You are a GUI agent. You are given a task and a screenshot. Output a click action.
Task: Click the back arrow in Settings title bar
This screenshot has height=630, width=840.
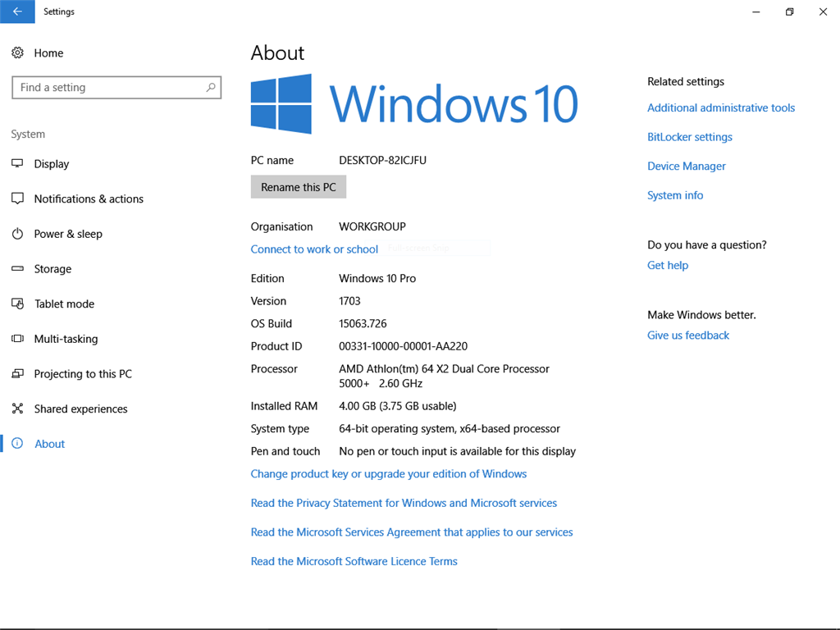(17, 11)
